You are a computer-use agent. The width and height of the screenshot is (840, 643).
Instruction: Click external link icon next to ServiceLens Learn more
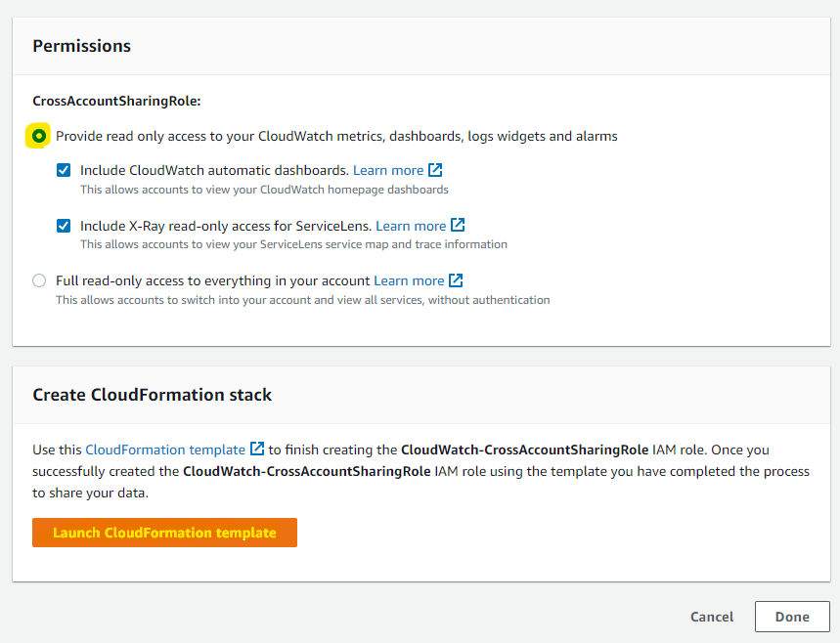pos(458,226)
